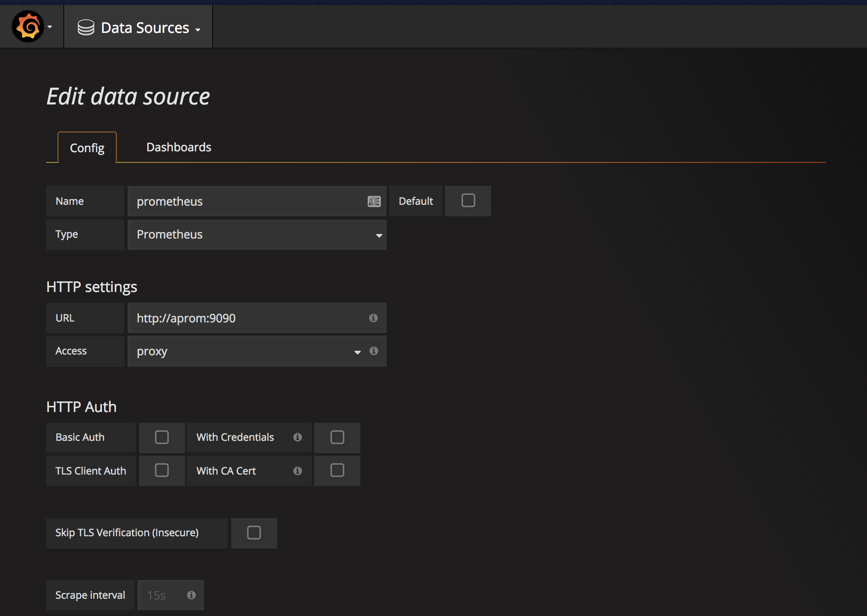
Task: Click the Name label
Action: click(x=70, y=201)
